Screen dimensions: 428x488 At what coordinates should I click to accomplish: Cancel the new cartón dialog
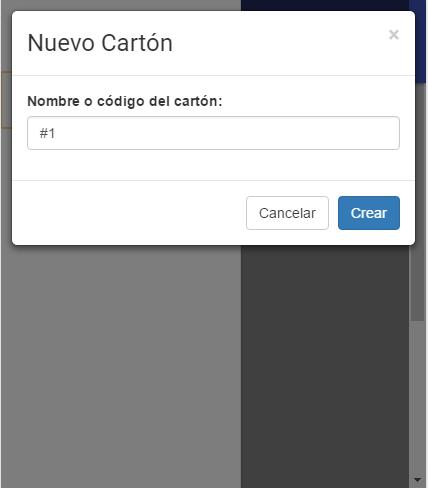click(287, 213)
